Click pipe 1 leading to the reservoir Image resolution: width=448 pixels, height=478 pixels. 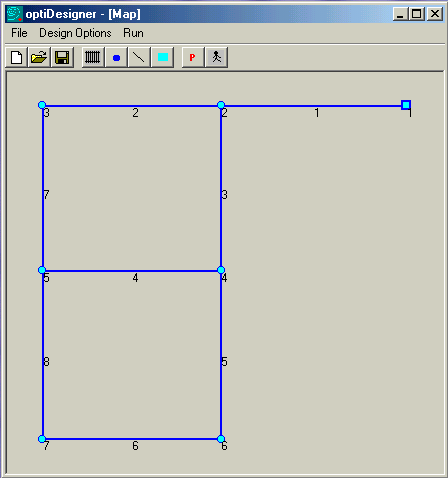pyautogui.click(x=313, y=106)
